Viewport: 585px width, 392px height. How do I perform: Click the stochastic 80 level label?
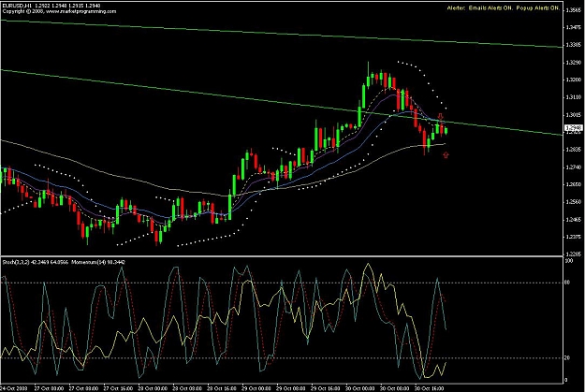(x=567, y=283)
